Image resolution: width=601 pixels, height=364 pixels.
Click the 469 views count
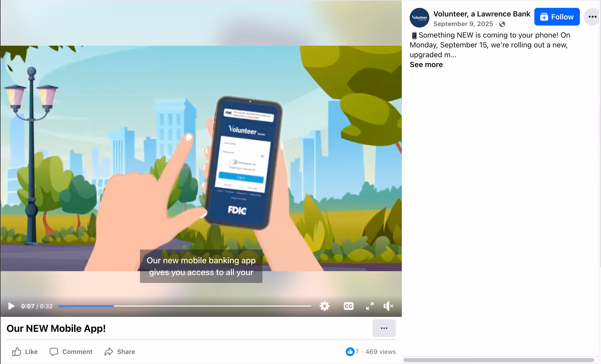point(380,352)
